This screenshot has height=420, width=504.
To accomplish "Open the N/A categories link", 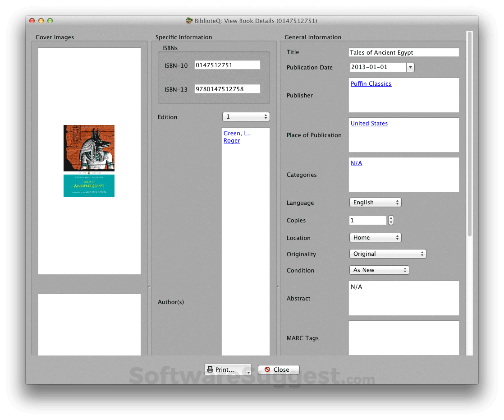I will point(356,163).
